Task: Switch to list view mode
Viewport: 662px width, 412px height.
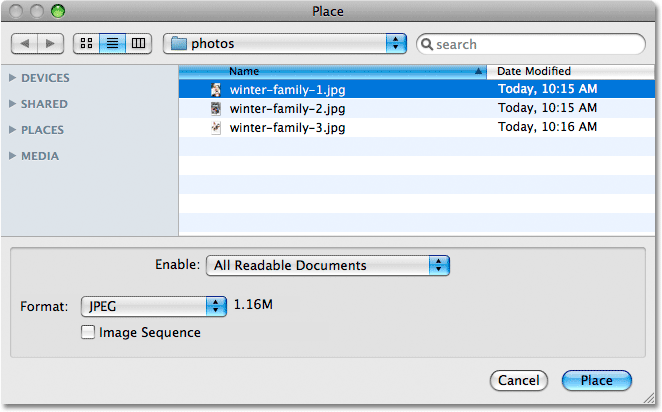Action: point(112,43)
